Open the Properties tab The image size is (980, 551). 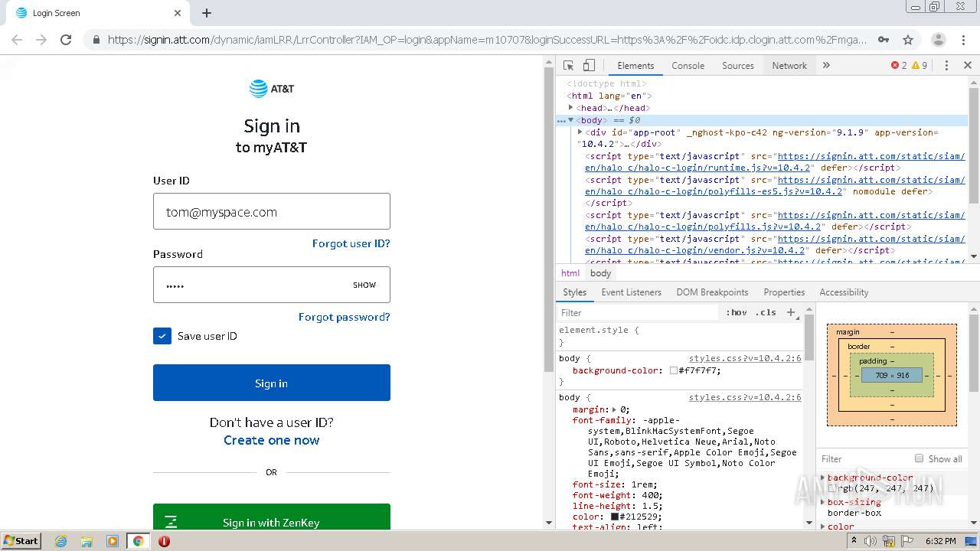click(784, 292)
